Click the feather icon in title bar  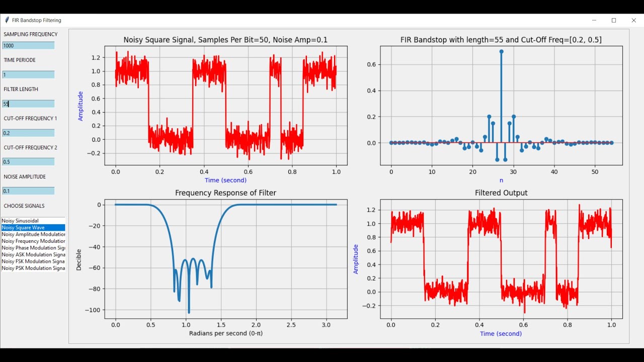(x=7, y=20)
